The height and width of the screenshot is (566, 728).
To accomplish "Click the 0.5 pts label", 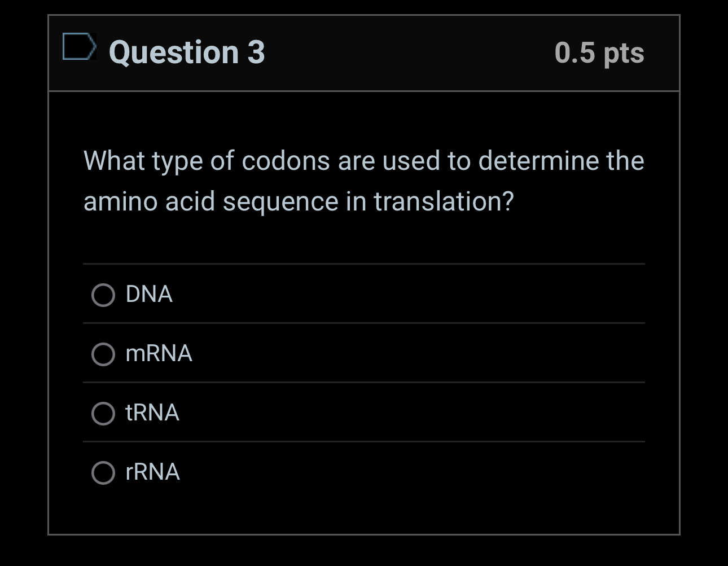I will point(600,52).
